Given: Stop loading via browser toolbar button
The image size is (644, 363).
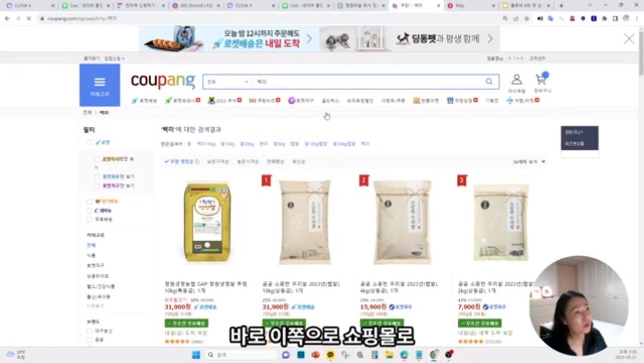Looking at the screenshot, I should pyautogui.click(x=29, y=19).
